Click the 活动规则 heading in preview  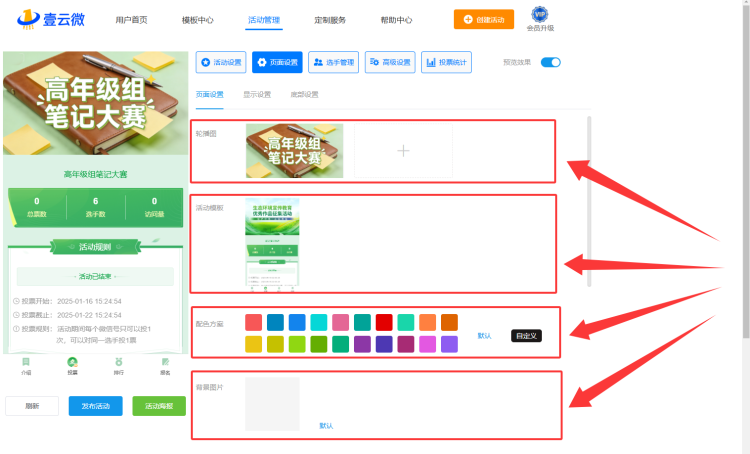coord(95,247)
